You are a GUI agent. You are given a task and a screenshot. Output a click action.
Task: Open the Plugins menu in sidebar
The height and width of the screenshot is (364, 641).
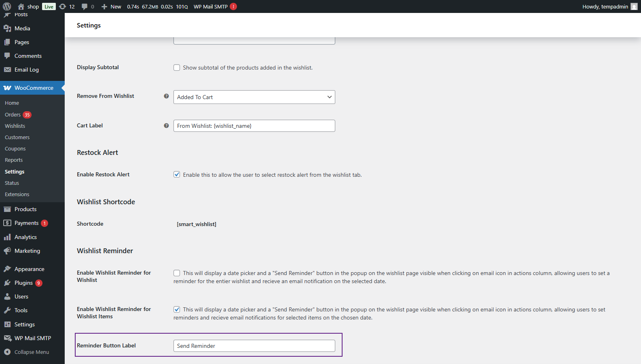[23, 283]
